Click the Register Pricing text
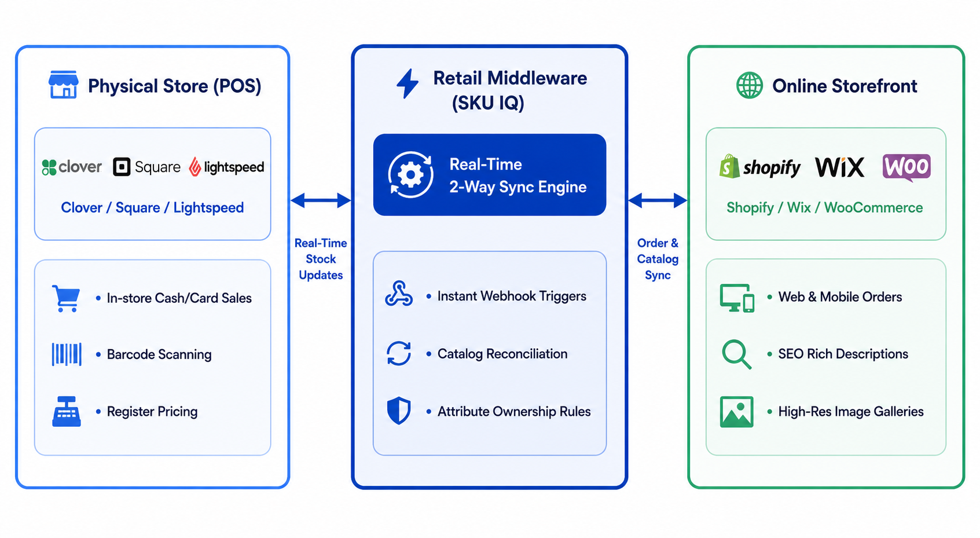The width and height of the screenshot is (980, 538). pyautogui.click(x=152, y=412)
